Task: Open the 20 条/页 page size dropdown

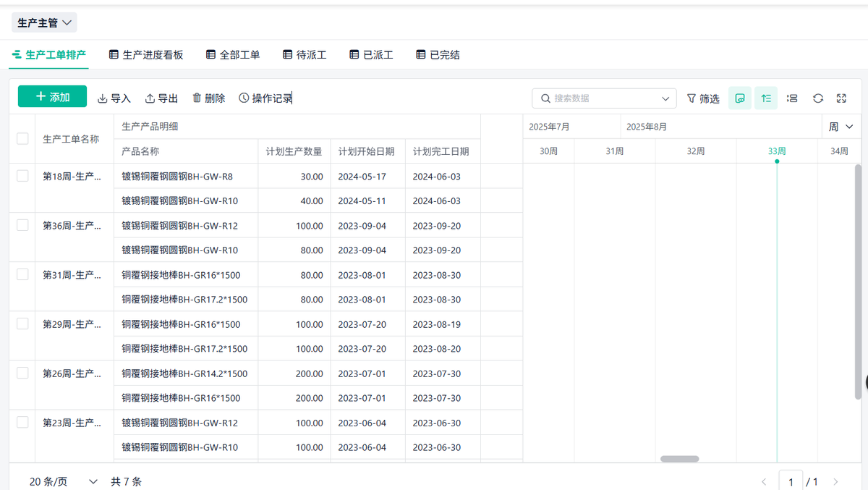Action: pyautogui.click(x=63, y=481)
